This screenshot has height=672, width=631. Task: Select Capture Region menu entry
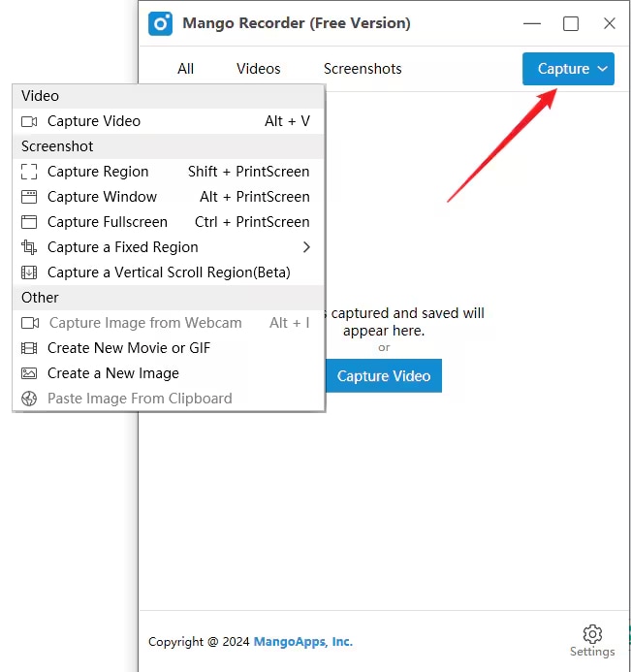[98, 172]
